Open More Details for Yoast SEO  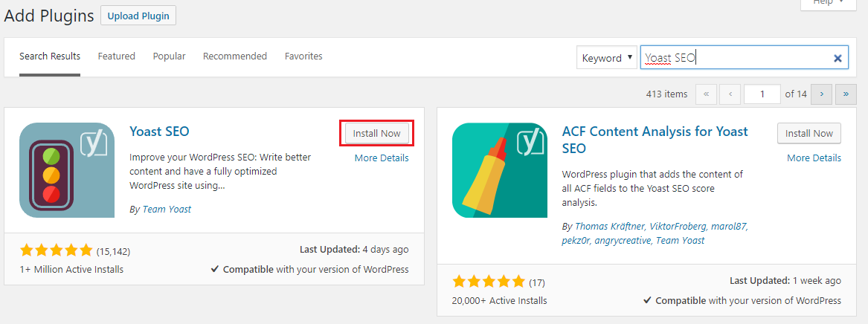(382, 158)
